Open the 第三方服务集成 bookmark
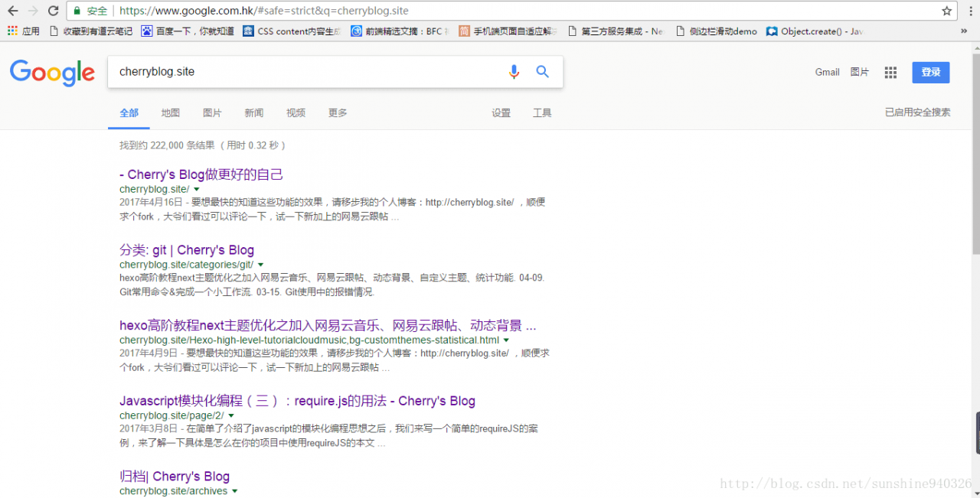980x498 pixels. click(x=616, y=31)
